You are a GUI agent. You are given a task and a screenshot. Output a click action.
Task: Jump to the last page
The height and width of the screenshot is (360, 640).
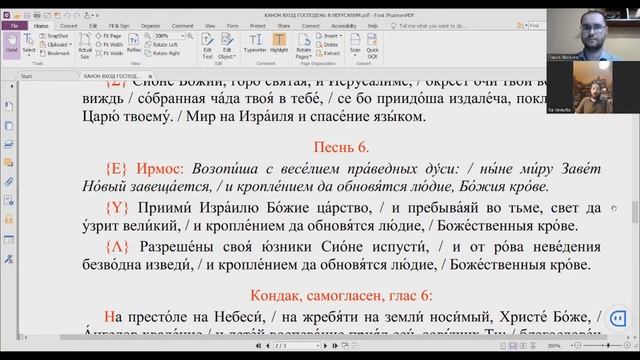click(335, 346)
